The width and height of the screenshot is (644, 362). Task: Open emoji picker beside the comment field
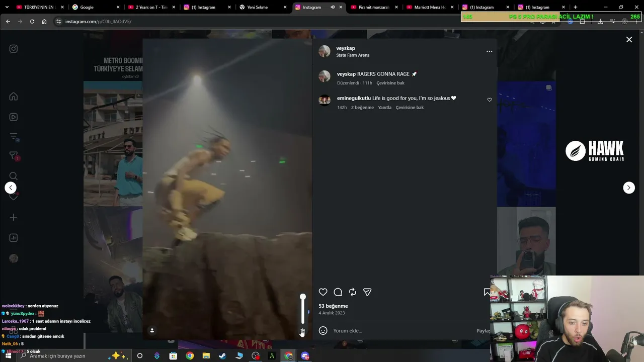(323, 330)
